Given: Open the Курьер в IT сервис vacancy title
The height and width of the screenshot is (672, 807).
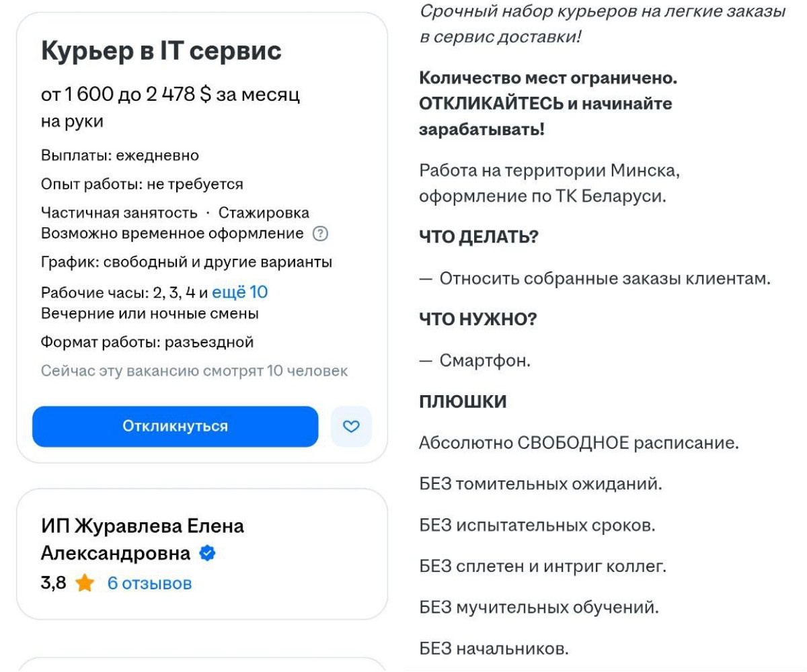Looking at the screenshot, I should point(162,50).
